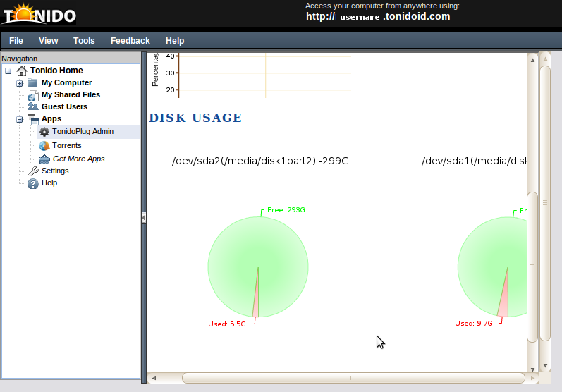562x392 pixels.
Task: Click the Guest Users people icon
Action: click(32, 107)
